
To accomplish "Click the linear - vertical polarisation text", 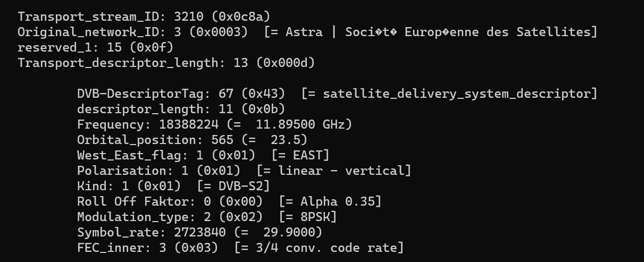I will click(x=337, y=171).
